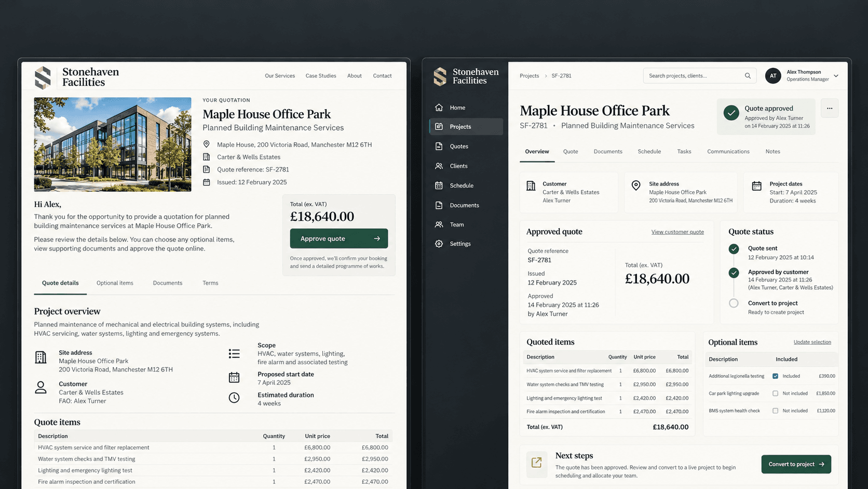
Task: Click the Quote approved green checkmark icon
Action: 731,113
